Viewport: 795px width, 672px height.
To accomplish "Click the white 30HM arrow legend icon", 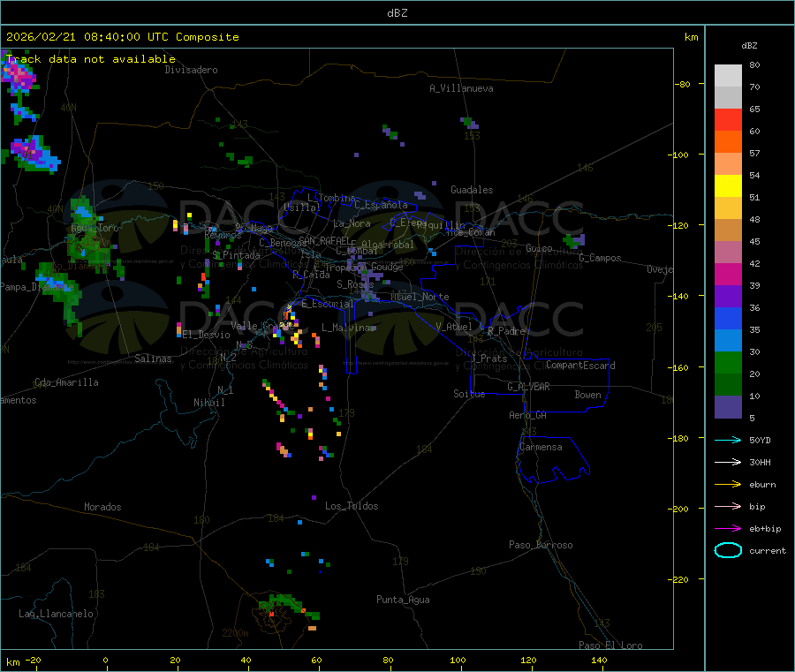I will click(728, 462).
